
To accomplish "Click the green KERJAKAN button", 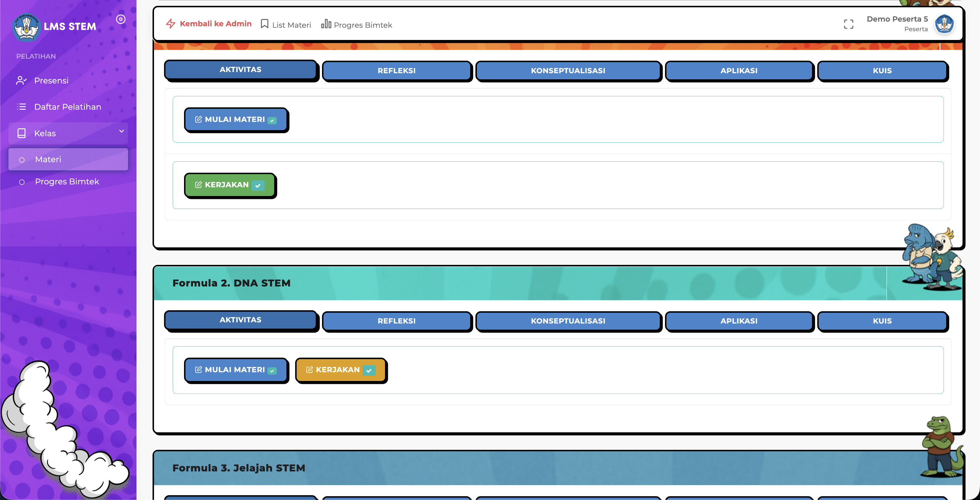I will (230, 185).
